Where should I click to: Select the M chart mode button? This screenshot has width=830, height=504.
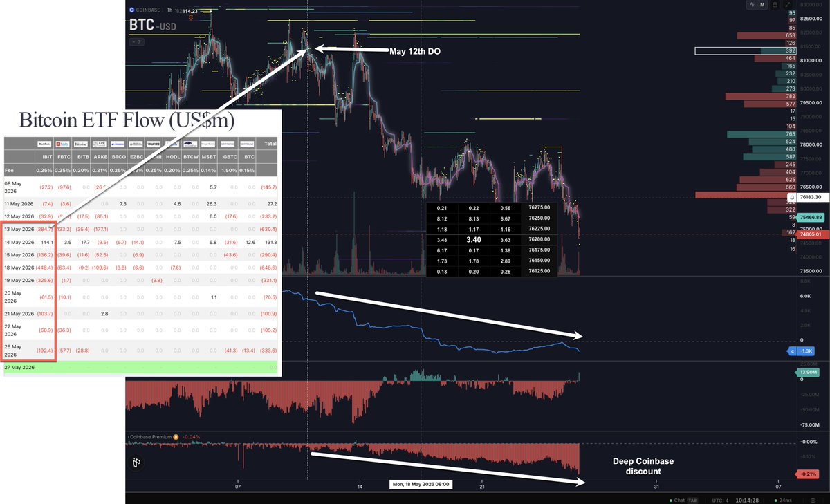pyautogui.click(x=762, y=5)
